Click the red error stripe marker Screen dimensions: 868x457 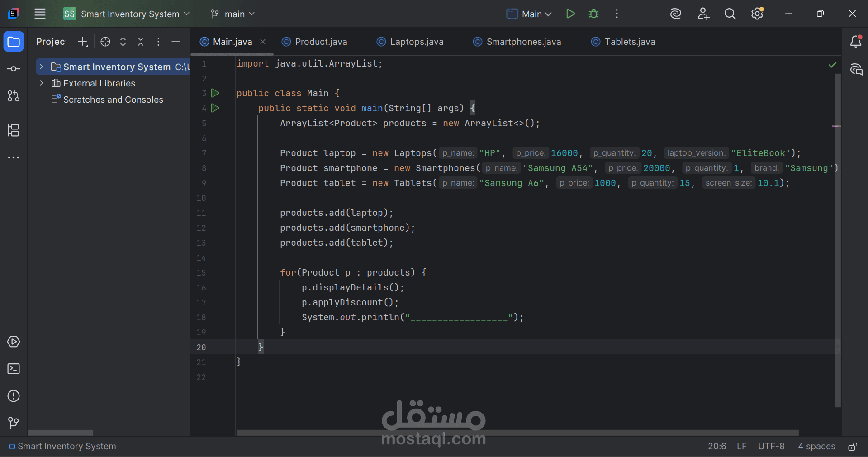pyautogui.click(x=836, y=126)
